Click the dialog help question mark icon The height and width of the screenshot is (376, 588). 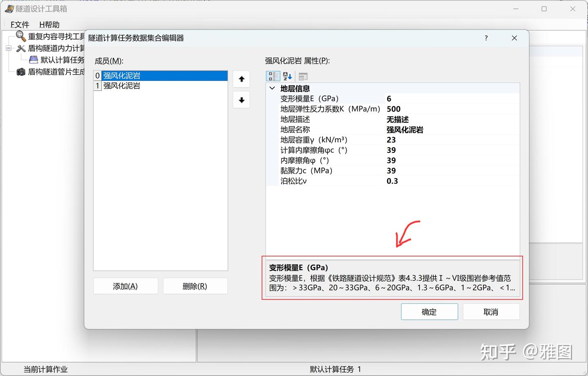[486, 38]
